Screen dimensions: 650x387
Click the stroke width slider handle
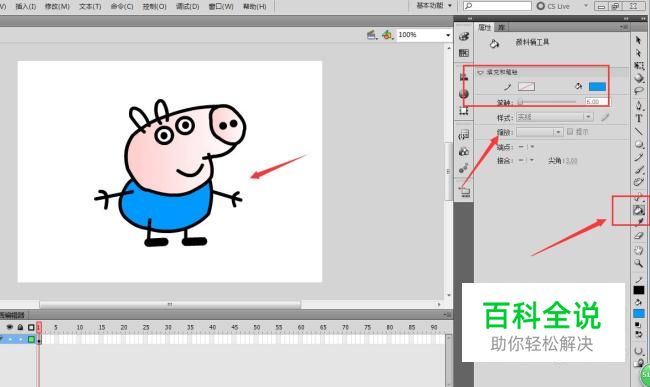click(520, 102)
